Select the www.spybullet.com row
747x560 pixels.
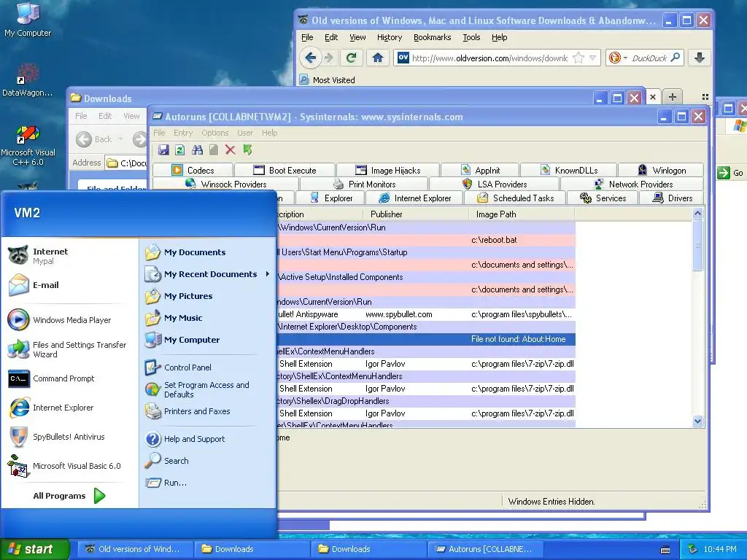point(426,314)
